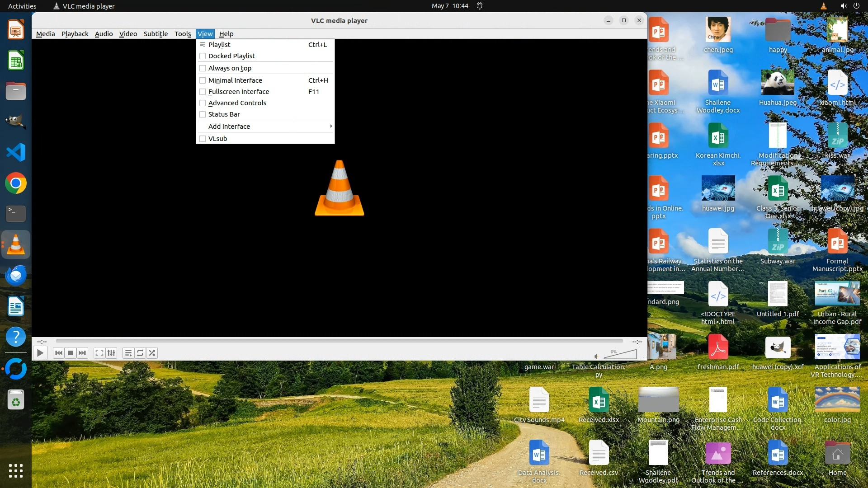Mute audio via the speaker icon
Image resolution: width=868 pixels, height=488 pixels.
point(597,356)
